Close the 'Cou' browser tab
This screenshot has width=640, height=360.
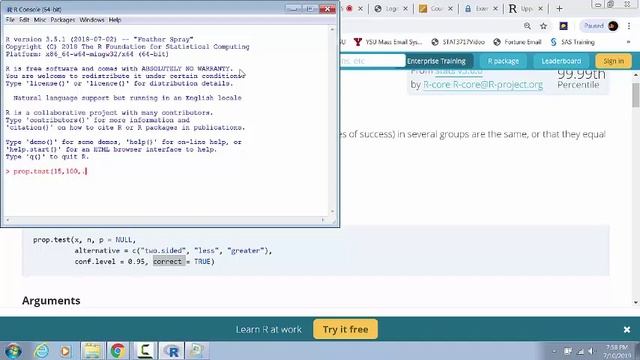(450, 9)
